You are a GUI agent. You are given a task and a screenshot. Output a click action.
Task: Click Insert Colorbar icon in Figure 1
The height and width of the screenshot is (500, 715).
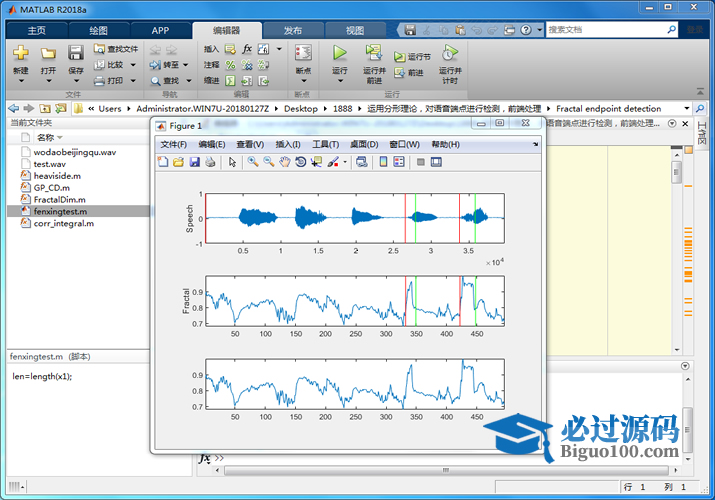pyautogui.click(x=383, y=162)
